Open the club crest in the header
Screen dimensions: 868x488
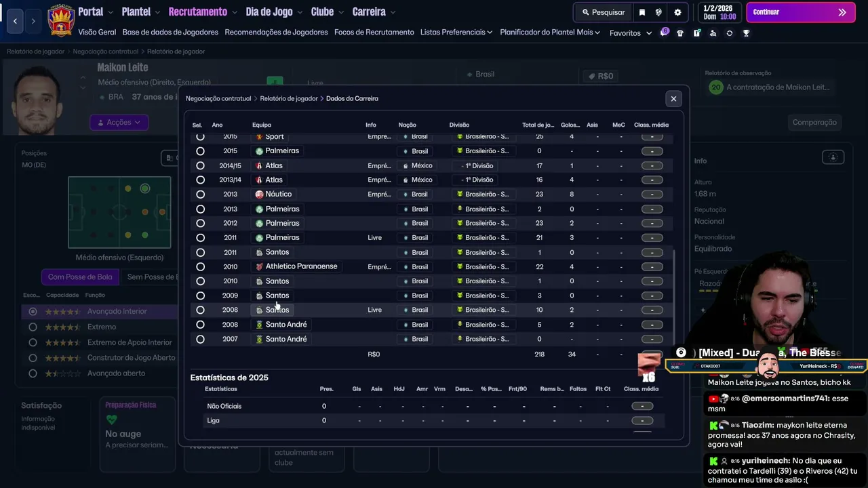pyautogui.click(x=61, y=20)
